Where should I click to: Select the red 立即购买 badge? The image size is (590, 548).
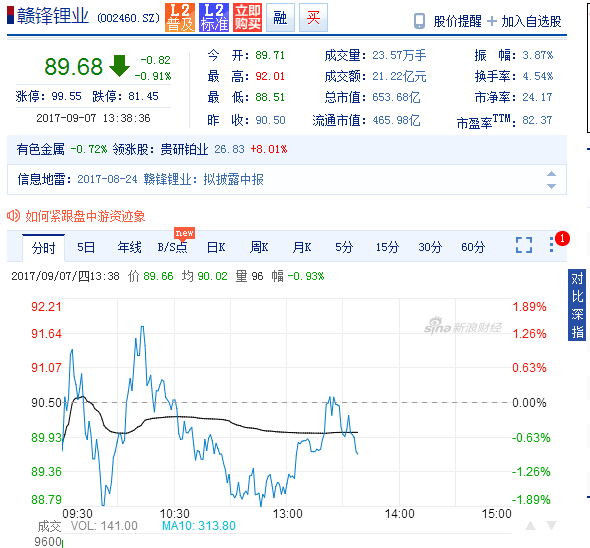click(x=247, y=17)
